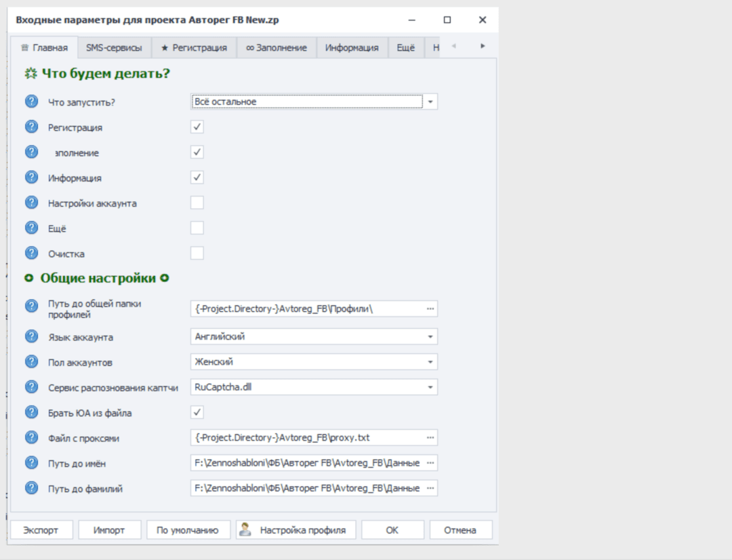Click help icon beside 'Язык аккаунта'
The height and width of the screenshot is (560, 732).
point(31,336)
